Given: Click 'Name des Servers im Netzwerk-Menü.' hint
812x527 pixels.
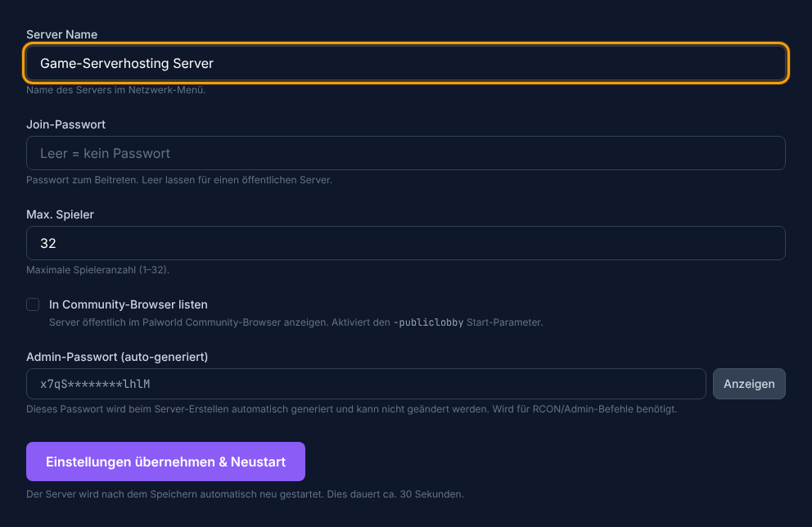Looking at the screenshot, I should [x=116, y=90].
